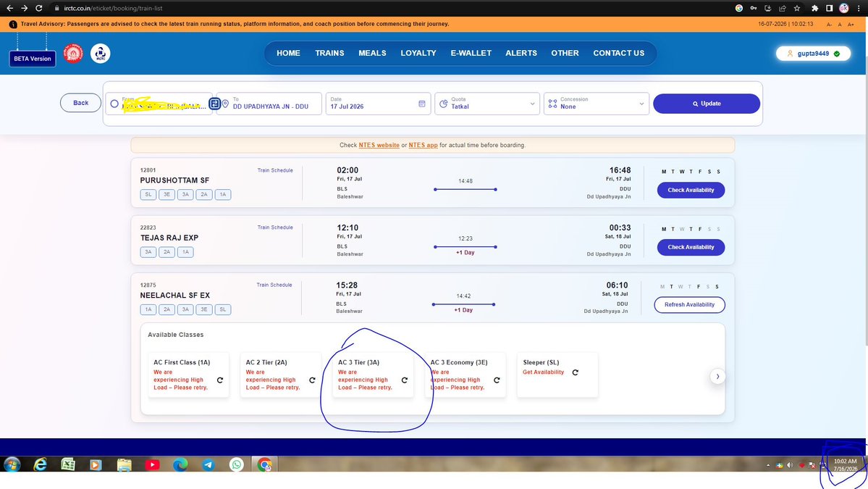
Task: Open Train Schedule for Neelachal SF EX
Action: 274,285
